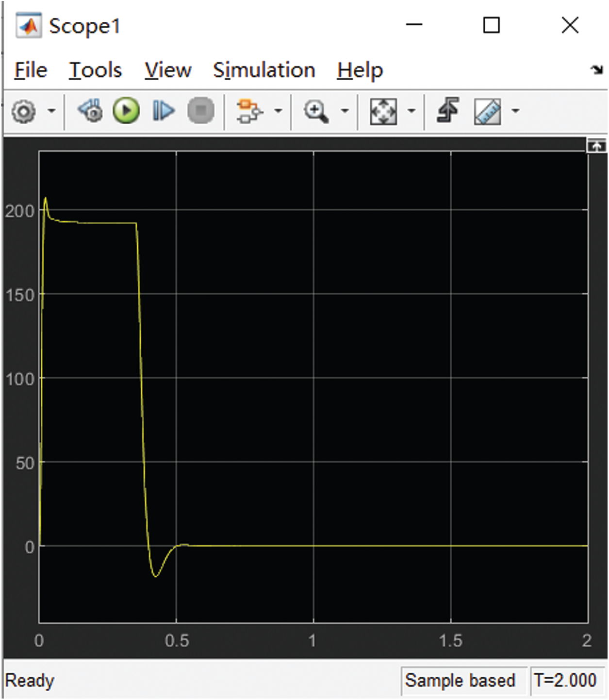Open the measurements dropdown arrow
Screen dimensions: 609x700
(516, 111)
